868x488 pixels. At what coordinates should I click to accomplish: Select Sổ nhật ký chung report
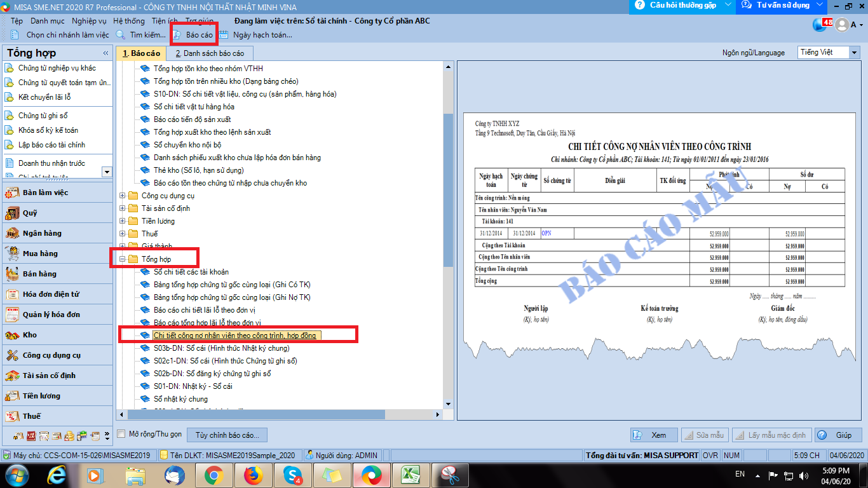180,399
